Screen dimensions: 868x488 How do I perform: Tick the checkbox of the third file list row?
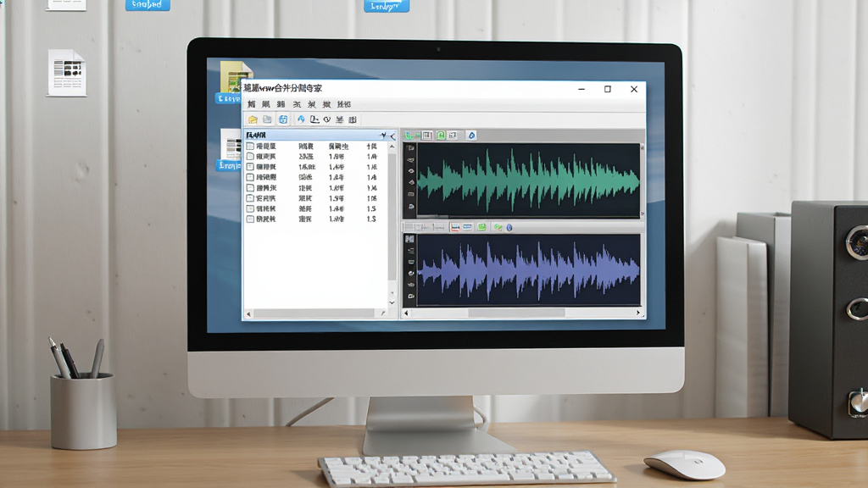(x=250, y=167)
